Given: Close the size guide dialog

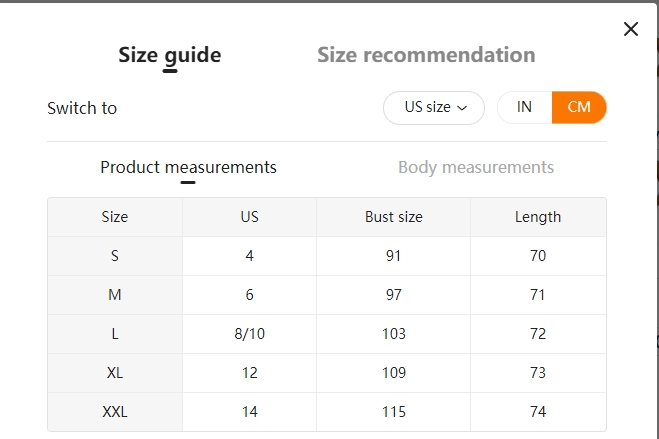Looking at the screenshot, I should point(631,29).
